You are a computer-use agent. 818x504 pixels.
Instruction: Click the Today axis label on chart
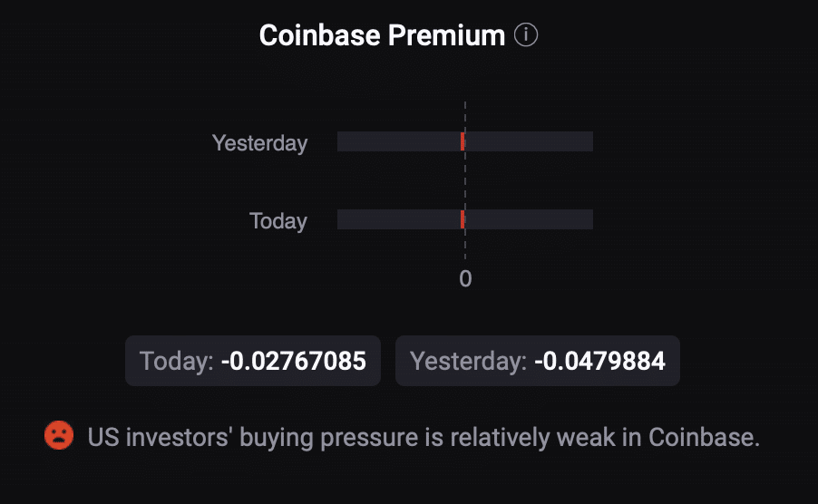point(278,220)
